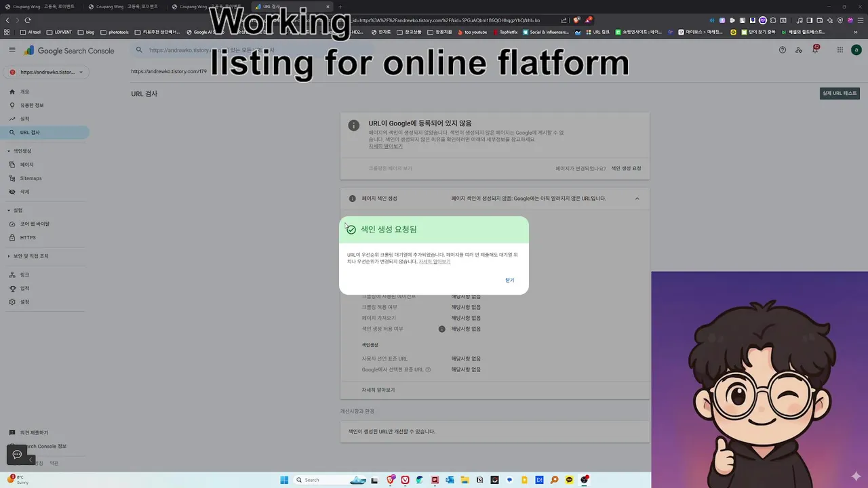Viewport: 868px width, 488px height.
Task: Open the help question-mark icon
Action: click(783, 50)
